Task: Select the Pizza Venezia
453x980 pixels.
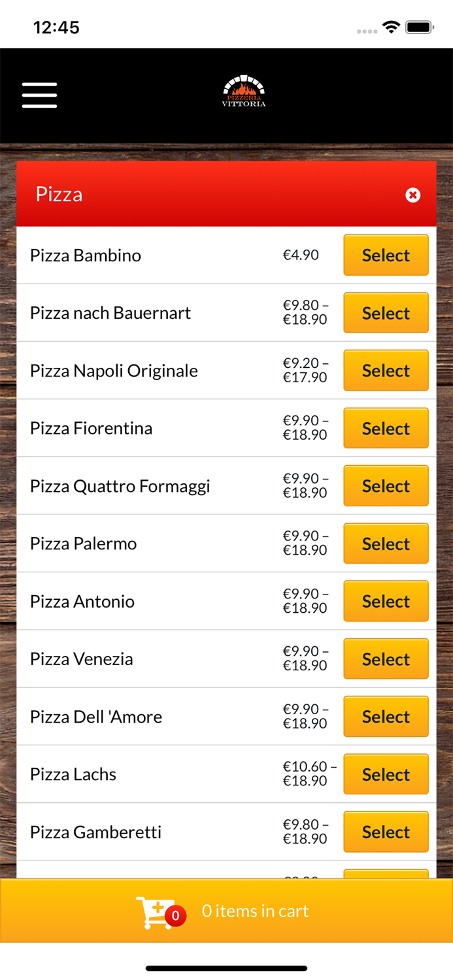Action: [x=386, y=659]
